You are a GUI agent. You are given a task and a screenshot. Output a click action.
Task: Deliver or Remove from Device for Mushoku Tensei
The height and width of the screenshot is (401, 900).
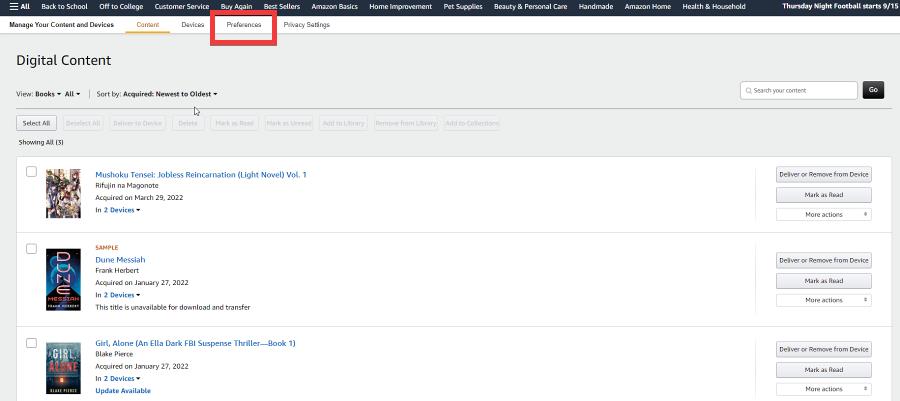pyautogui.click(x=824, y=174)
